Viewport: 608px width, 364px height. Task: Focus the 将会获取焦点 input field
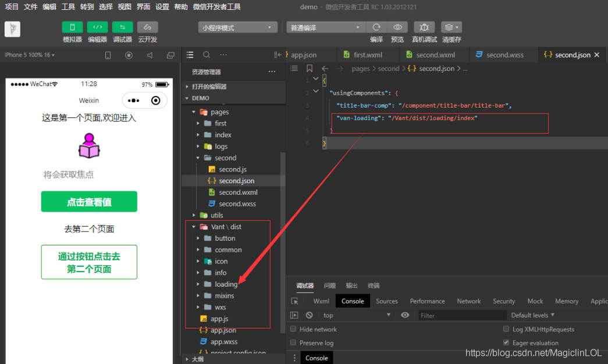click(x=89, y=175)
